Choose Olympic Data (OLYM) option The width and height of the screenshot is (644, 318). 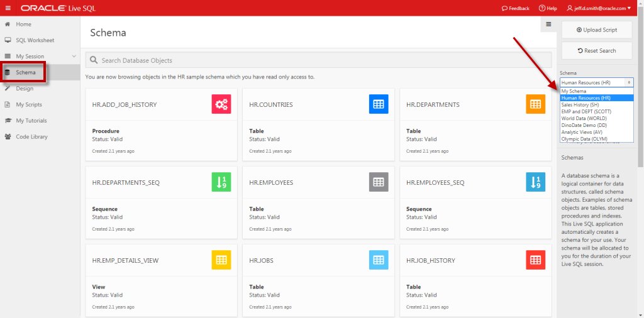point(597,139)
